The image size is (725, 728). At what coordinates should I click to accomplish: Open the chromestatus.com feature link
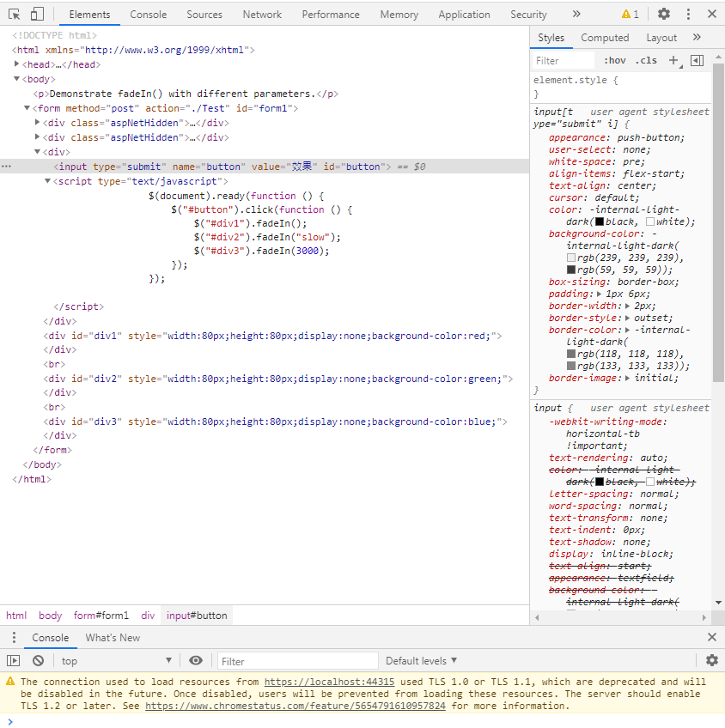[295, 706]
